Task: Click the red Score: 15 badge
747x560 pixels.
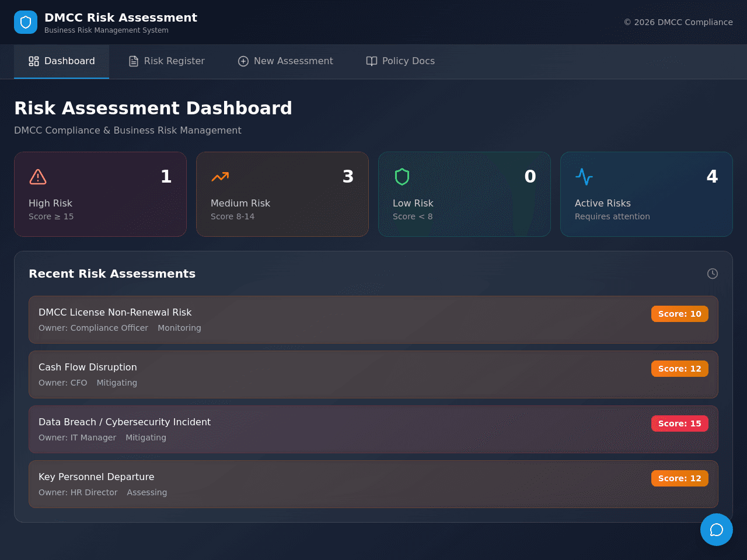Action: [x=680, y=423]
